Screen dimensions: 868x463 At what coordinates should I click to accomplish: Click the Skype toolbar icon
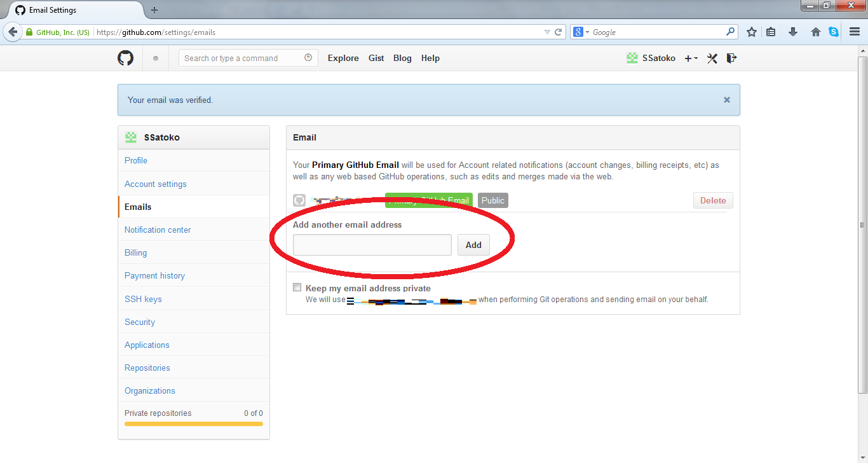click(834, 32)
